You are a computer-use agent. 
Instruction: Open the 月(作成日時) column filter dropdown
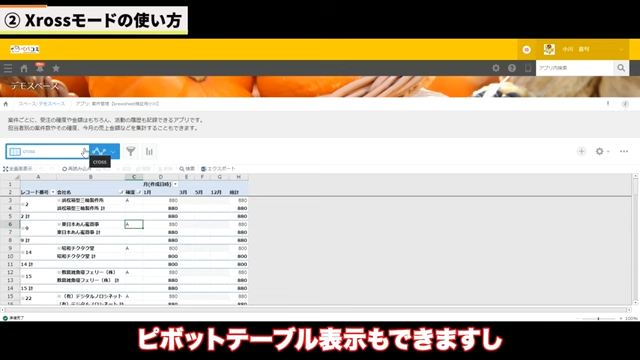pos(176,184)
